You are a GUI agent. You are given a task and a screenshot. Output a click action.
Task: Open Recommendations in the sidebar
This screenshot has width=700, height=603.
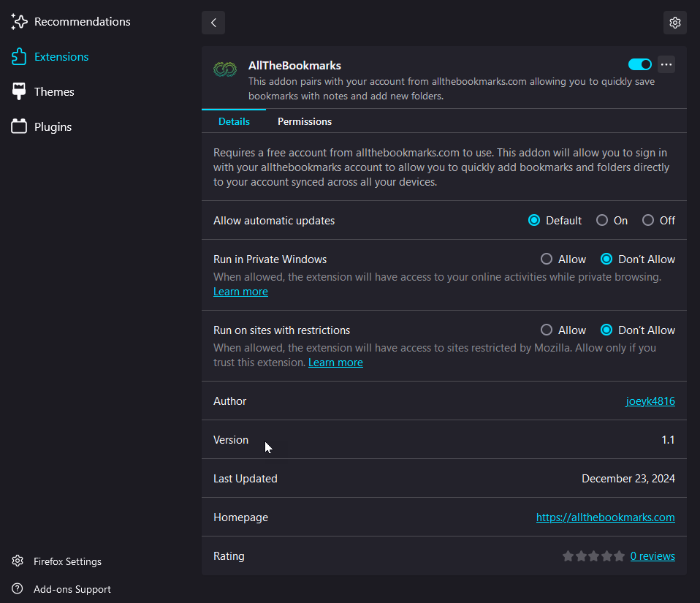click(x=82, y=22)
